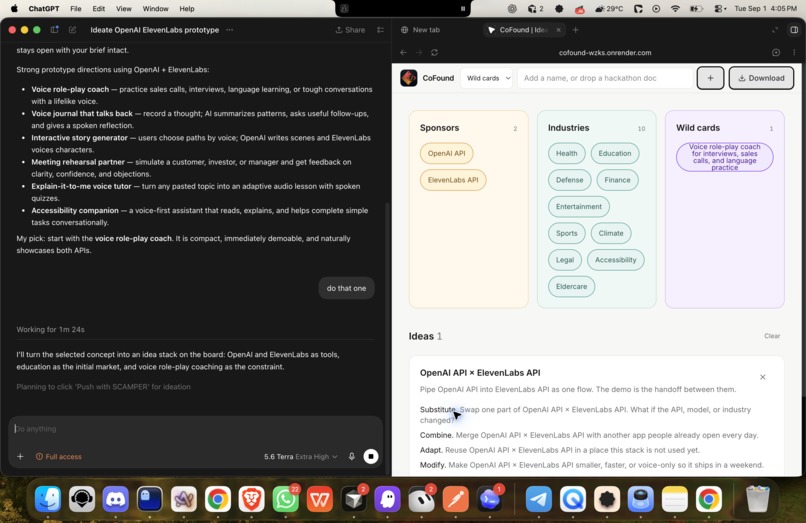
Task: Open the Edit menu
Action: 99,9
